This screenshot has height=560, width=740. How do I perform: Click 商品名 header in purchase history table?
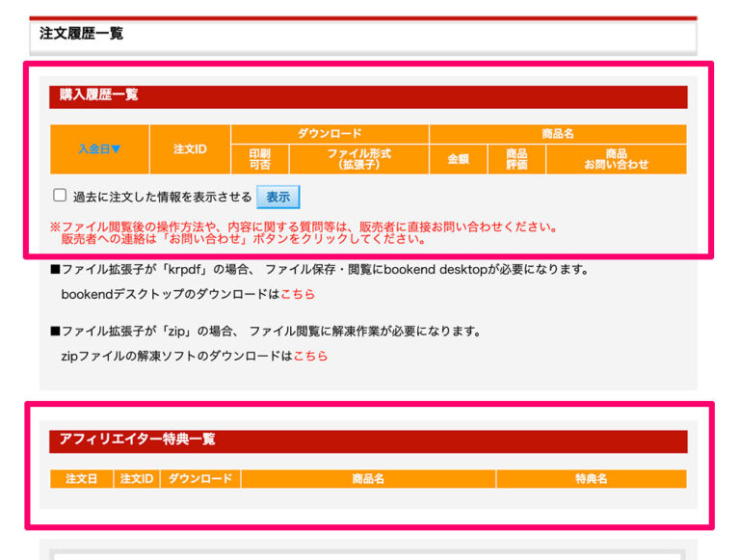557,134
